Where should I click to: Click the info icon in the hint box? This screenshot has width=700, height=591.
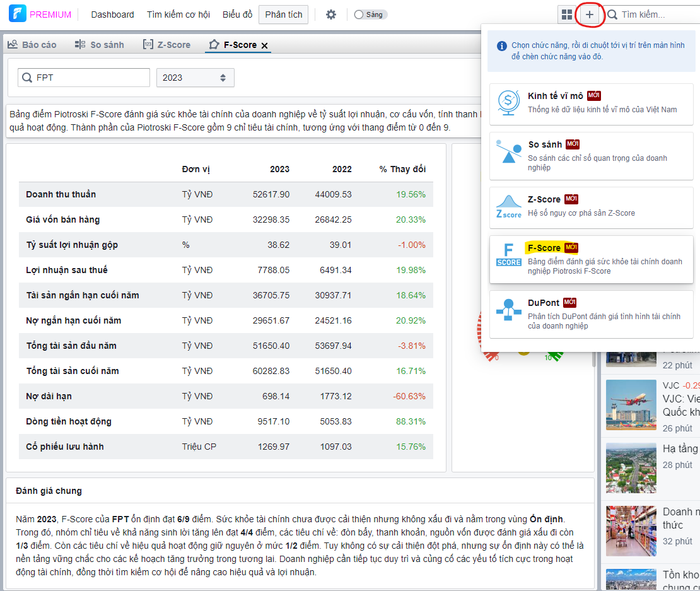tap(502, 45)
